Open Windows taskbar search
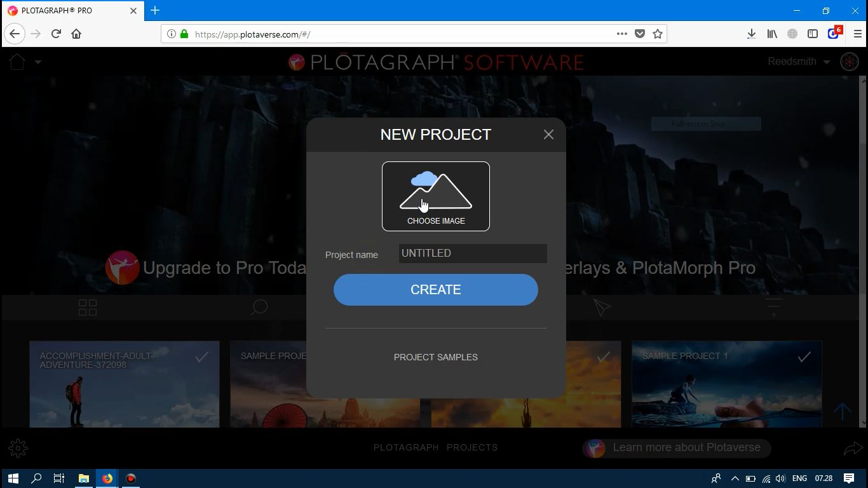The height and width of the screenshot is (488, 868). tap(36, 478)
